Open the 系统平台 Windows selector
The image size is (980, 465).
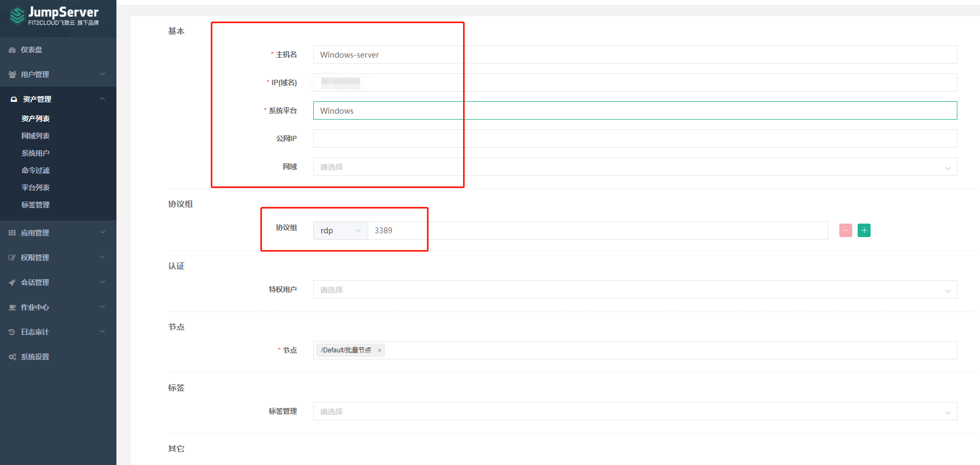coord(635,110)
